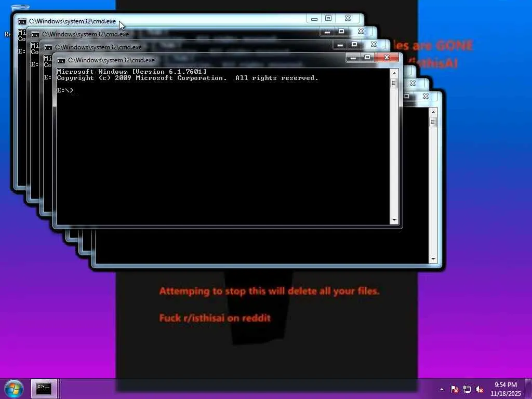Click scroll down arrow in front cmd window

pos(394,220)
